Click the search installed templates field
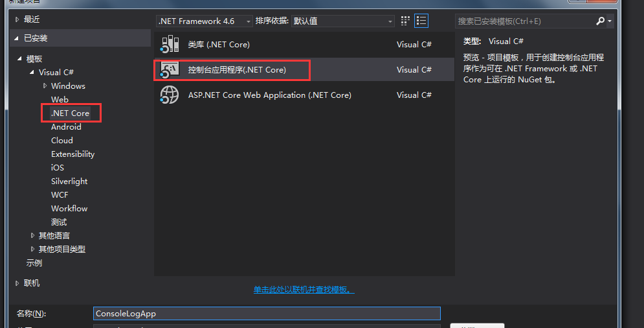Viewport: 644px width, 328px height. pyautogui.click(x=526, y=21)
